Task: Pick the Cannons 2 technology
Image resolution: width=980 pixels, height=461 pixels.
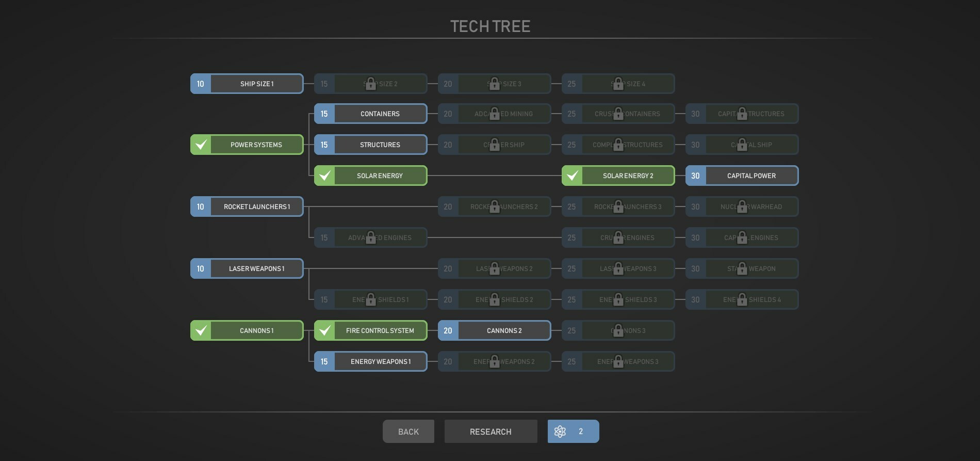Action: (504, 330)
